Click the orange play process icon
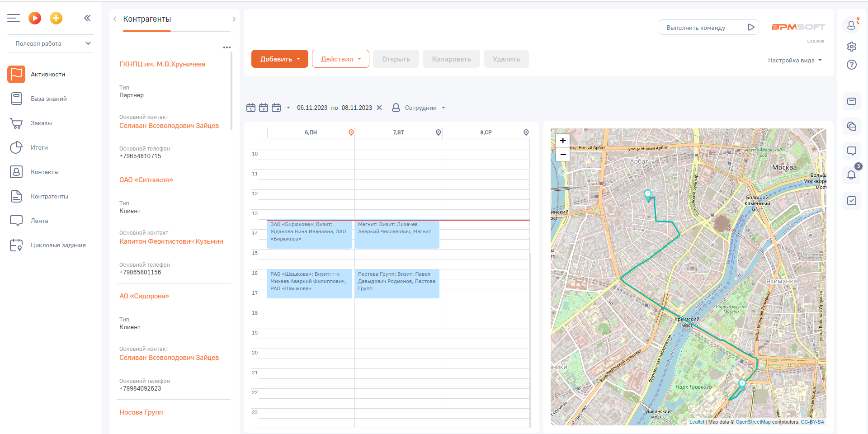The width and height of the screenshot is (868, 434). [35, 18]
